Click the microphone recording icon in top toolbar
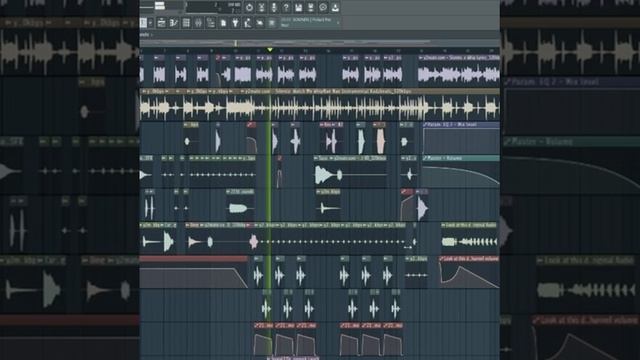Screen dimensions: 640x360 point(273,7)
